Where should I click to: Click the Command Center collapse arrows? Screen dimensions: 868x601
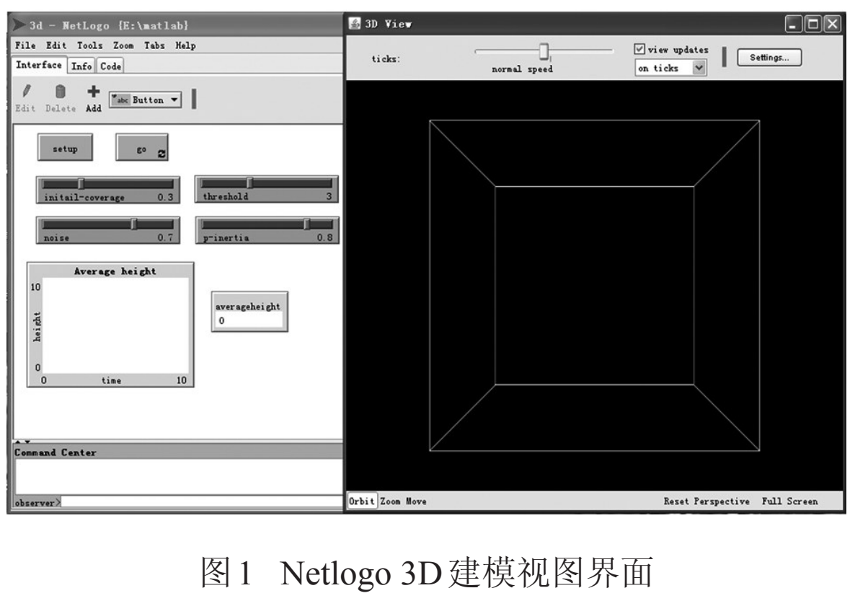tap(23, 442)
